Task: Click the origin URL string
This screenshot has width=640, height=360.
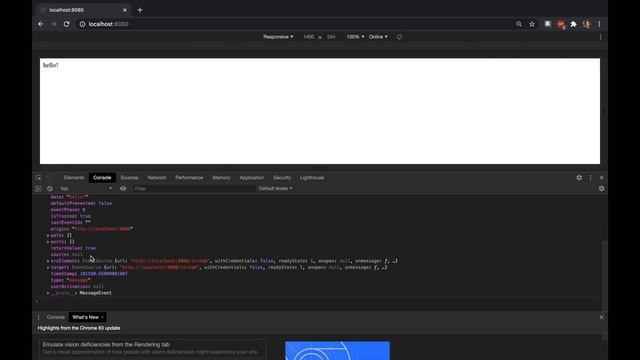Action: (102, 229)
